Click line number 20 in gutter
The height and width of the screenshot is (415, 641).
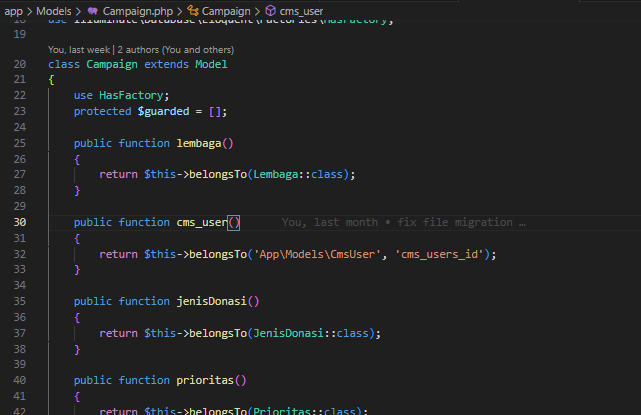(20, 64)
